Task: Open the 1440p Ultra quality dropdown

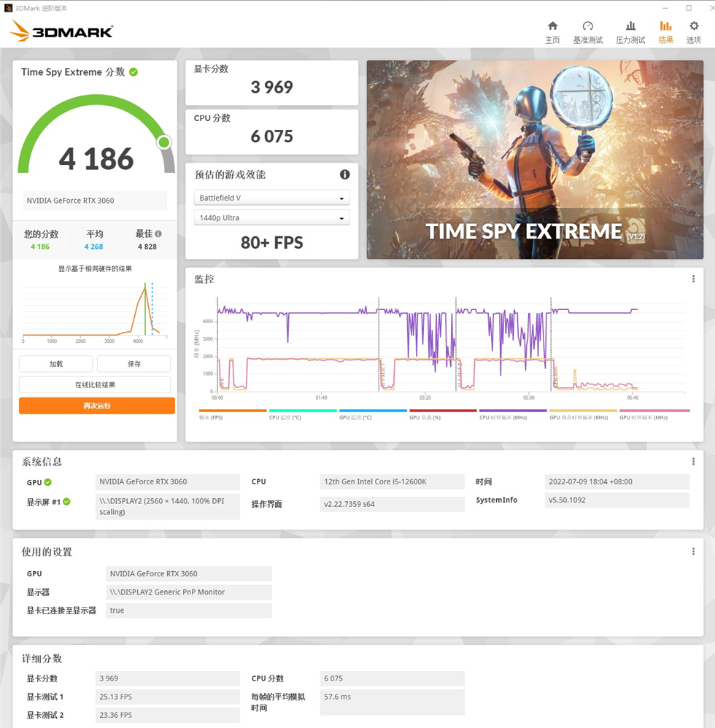Action: (x=271, y=217)
